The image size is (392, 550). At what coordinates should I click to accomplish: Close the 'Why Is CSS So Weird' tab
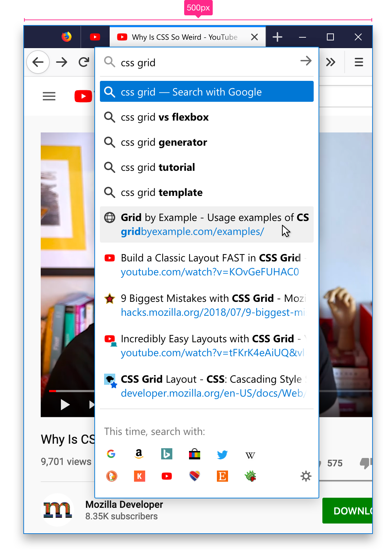pos(254,37)
